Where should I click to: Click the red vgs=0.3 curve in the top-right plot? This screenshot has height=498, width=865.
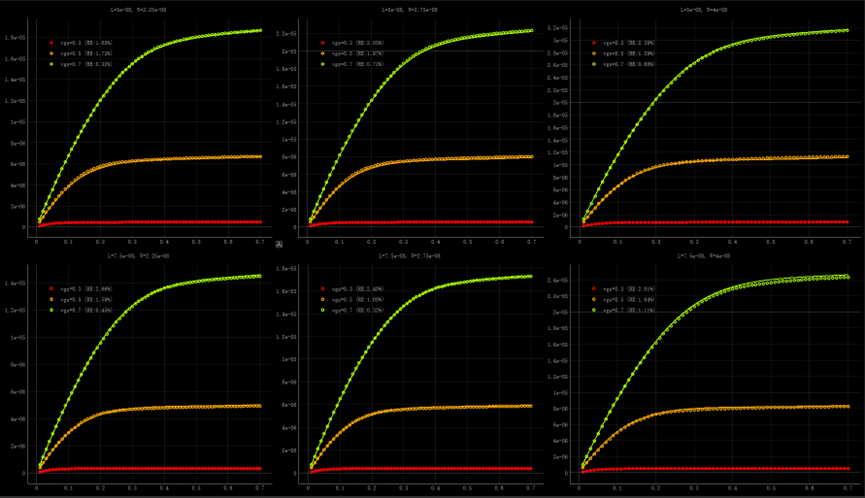pyautogui.click(x=720, y=222)
